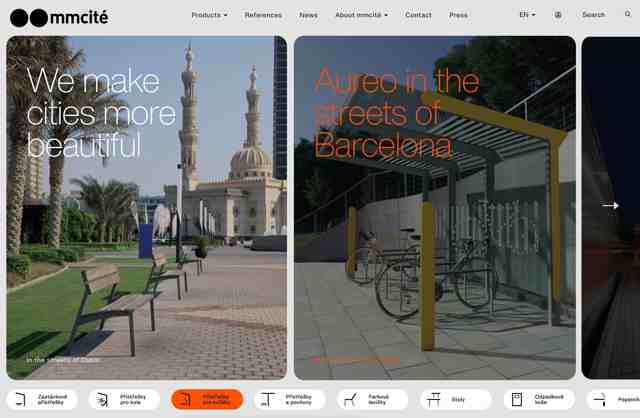This screenshot has width=640, height=418.
Task: Select the Odpadkové koše litter bin pill
Action: [x=539, y=399]
